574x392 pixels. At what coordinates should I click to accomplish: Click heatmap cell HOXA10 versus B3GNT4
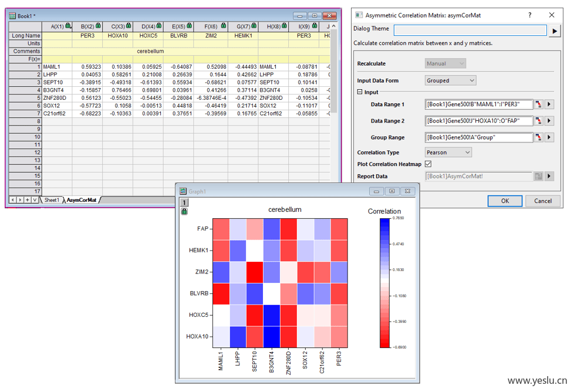[x=271, y=337]
